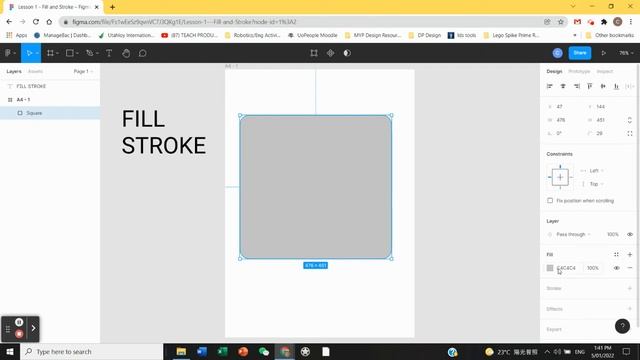Edit the fill hex value C4C4C4

566,268
